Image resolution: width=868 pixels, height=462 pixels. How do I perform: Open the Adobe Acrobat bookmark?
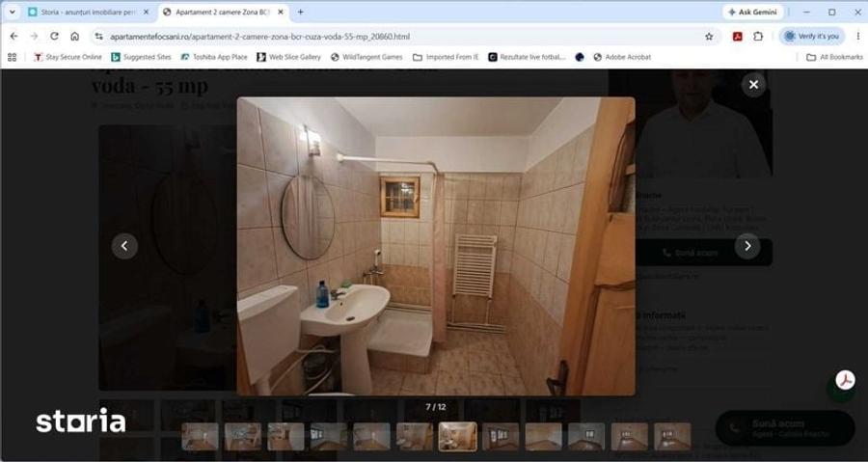622,57
